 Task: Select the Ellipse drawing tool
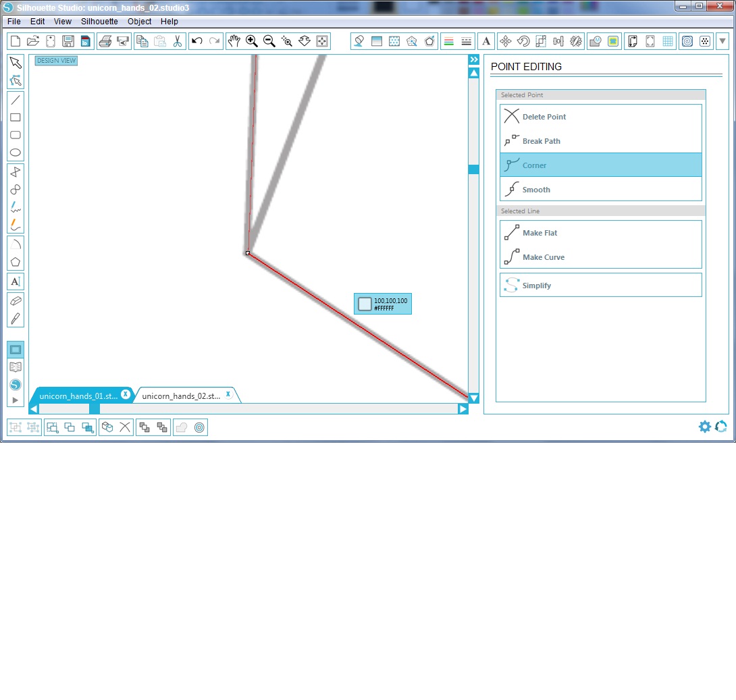(16, 153)
